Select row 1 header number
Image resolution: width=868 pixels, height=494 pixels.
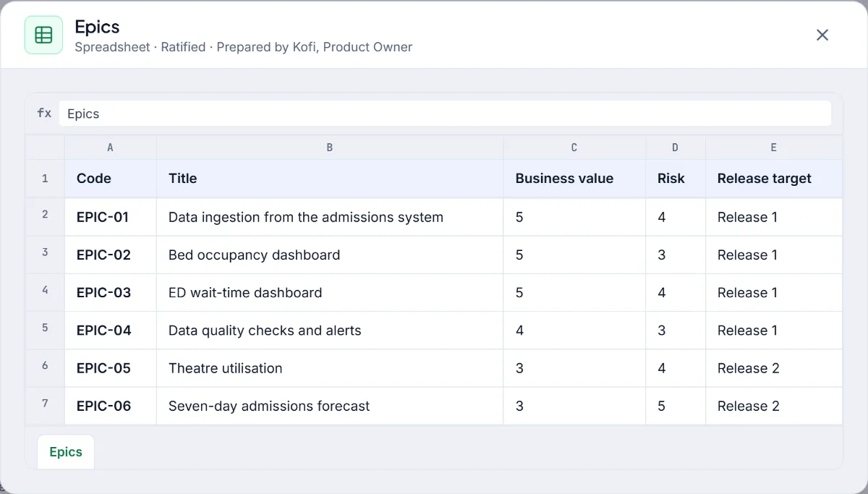point(45,179)
